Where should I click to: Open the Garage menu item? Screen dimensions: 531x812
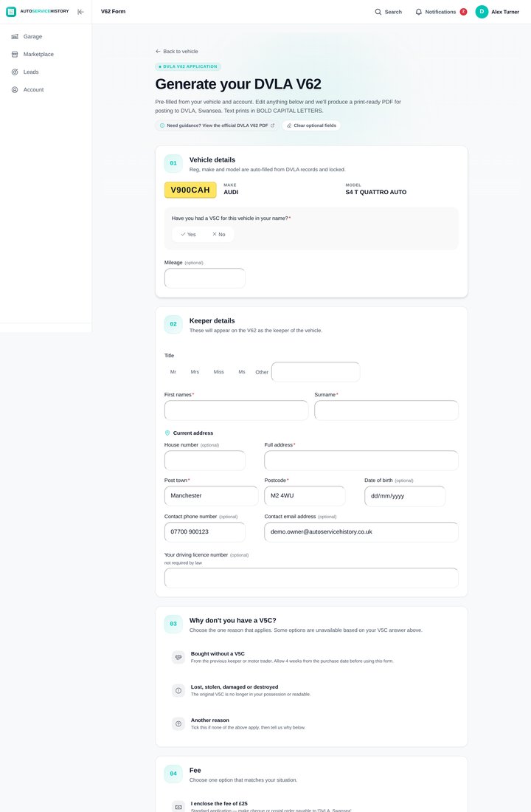point(46,36)
